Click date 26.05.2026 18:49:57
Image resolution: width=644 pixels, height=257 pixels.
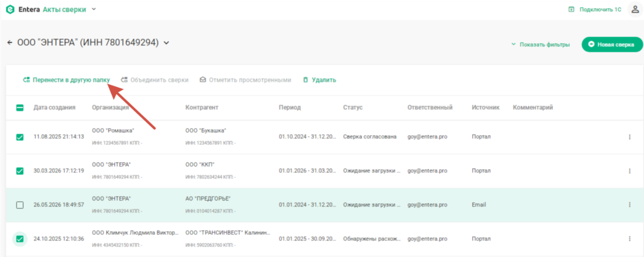pyautogui.click(x=59, y=205)
